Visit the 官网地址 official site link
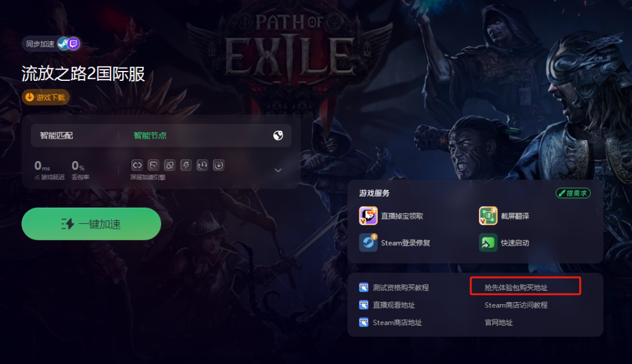 coord(499,323)
